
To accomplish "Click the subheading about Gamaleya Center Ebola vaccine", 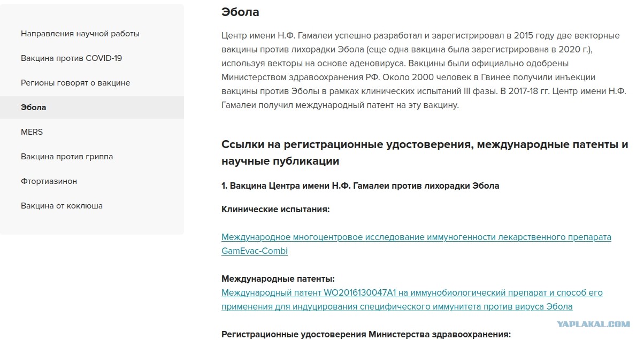I will pyautogui.click(x=360, y=186).
